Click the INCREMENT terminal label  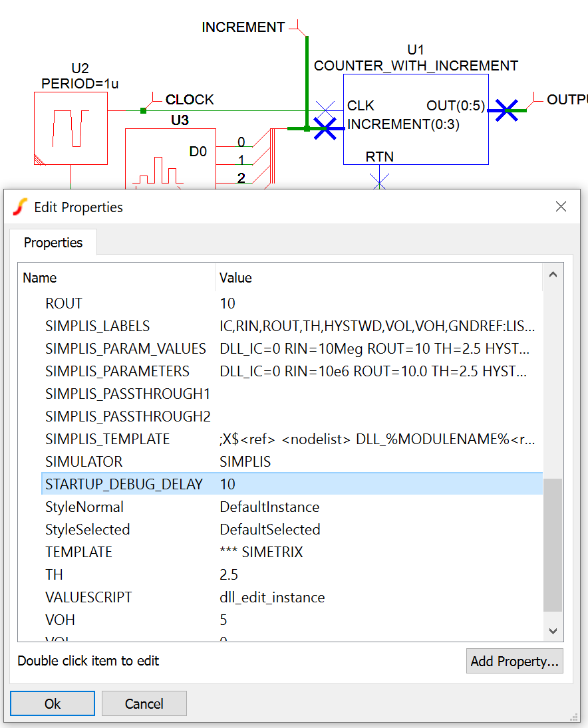[x=243, y=27]
